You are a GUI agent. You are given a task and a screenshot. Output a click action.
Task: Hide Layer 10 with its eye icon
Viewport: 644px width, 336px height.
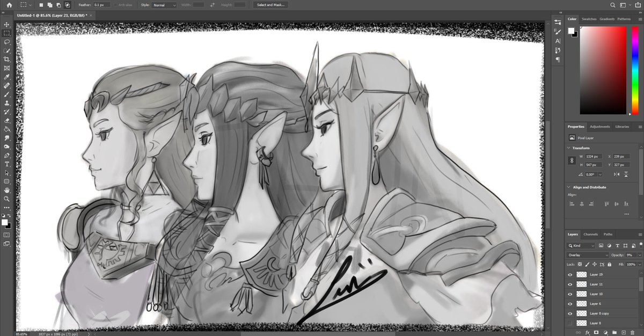pyautogui.click(x=570, y=294)
